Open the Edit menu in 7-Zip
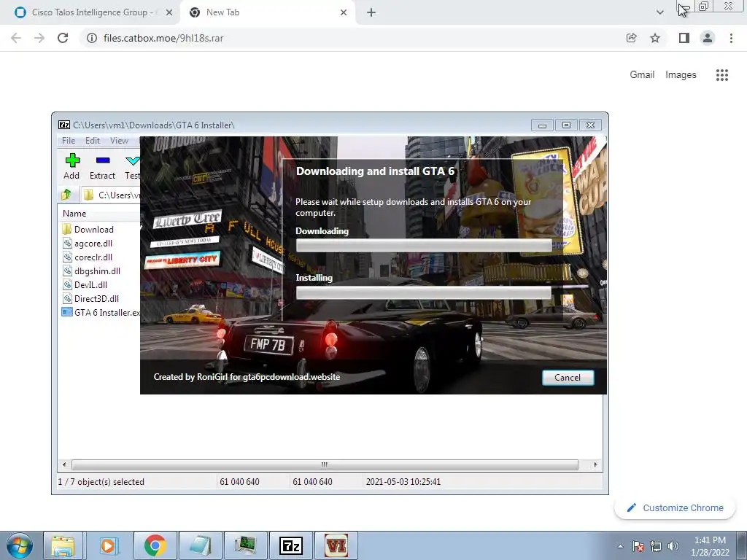 (x=93, y=141)
